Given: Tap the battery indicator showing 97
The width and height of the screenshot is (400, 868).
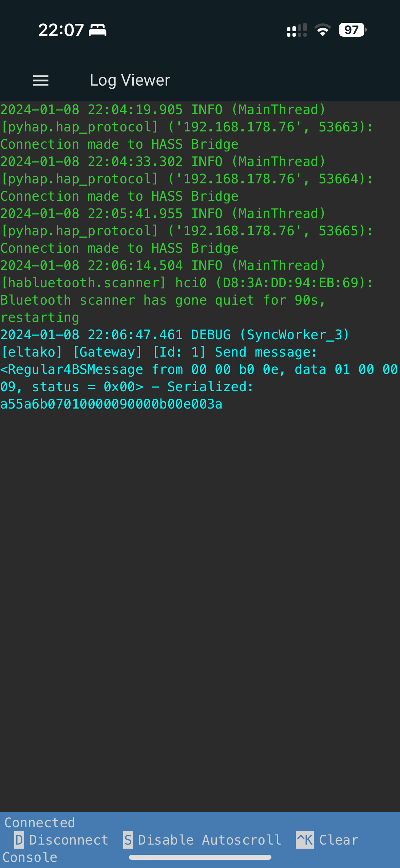Looking at the screenshot, I should (353, 30).
